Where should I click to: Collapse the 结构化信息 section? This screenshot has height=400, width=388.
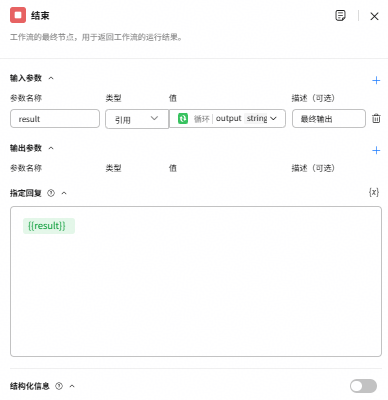(72, 386)
